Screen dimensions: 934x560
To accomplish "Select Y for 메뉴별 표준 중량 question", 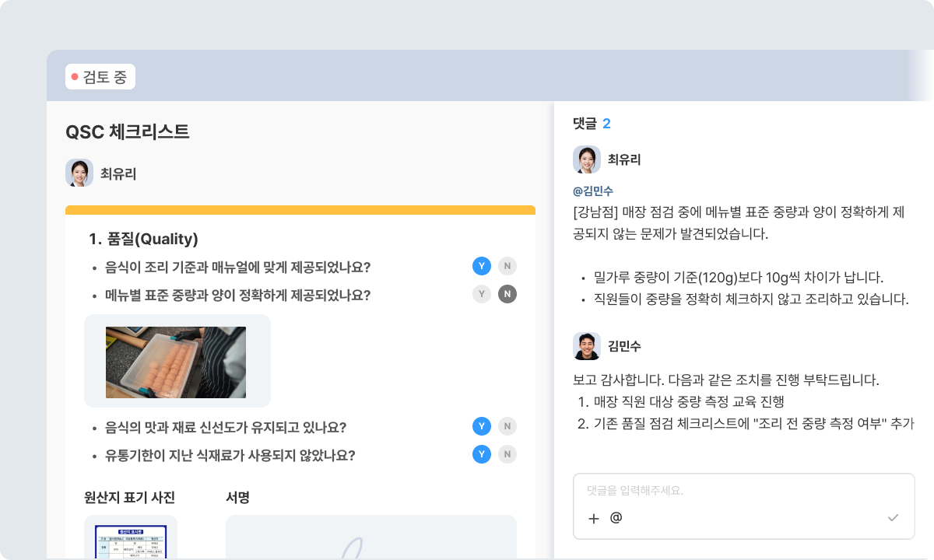I will (482, 294).
